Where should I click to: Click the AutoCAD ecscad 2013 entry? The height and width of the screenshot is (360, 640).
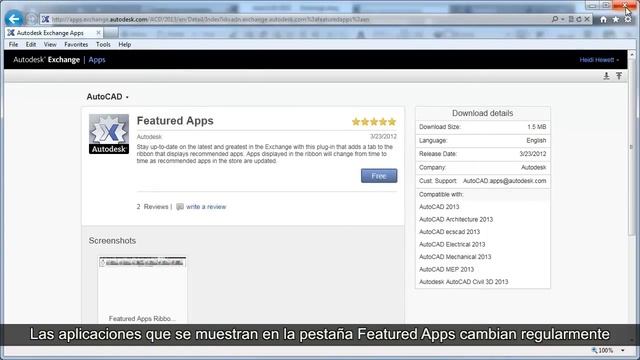(x=449, y=232)
